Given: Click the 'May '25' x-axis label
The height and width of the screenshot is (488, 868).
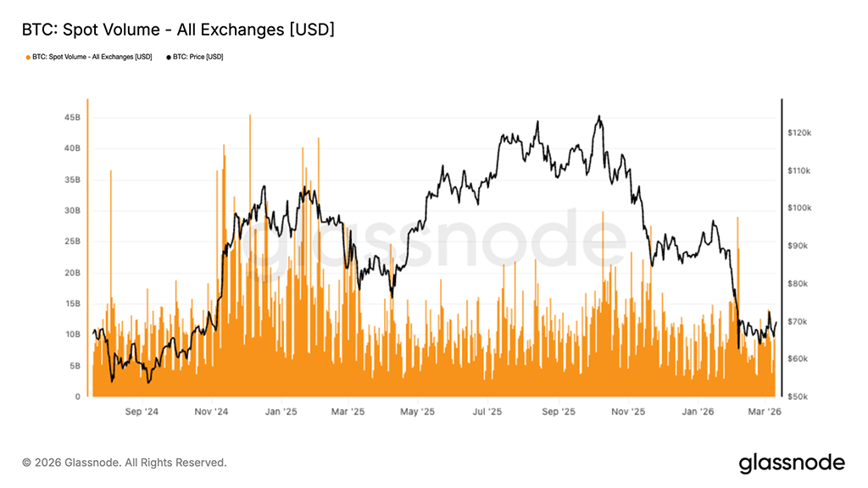Looking at the screenshot, I should click(417, 412).
